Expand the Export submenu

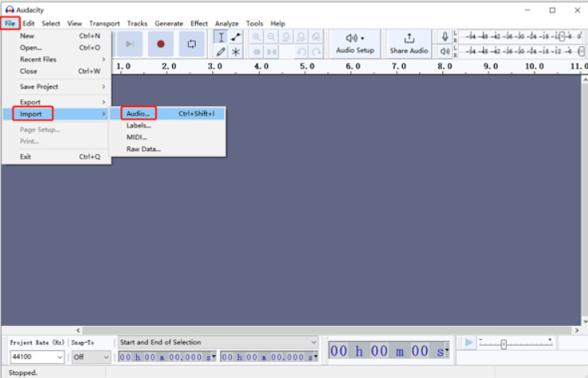point(57,102)
